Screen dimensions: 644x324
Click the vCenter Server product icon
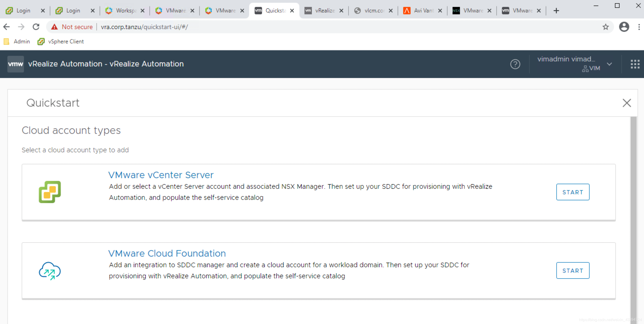pyautogui.click(x=50, y=192)
